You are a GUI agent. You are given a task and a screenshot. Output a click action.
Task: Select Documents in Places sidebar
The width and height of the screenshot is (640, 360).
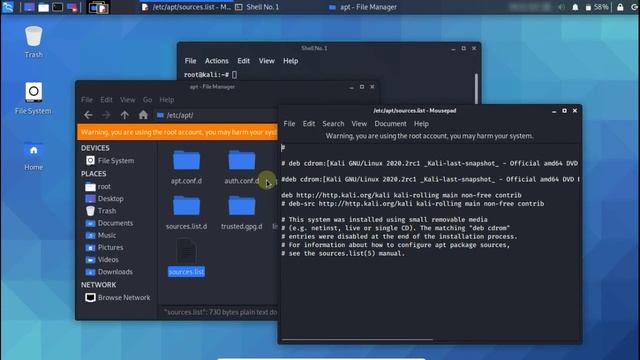pyautogui.click(x=109, y=223)
